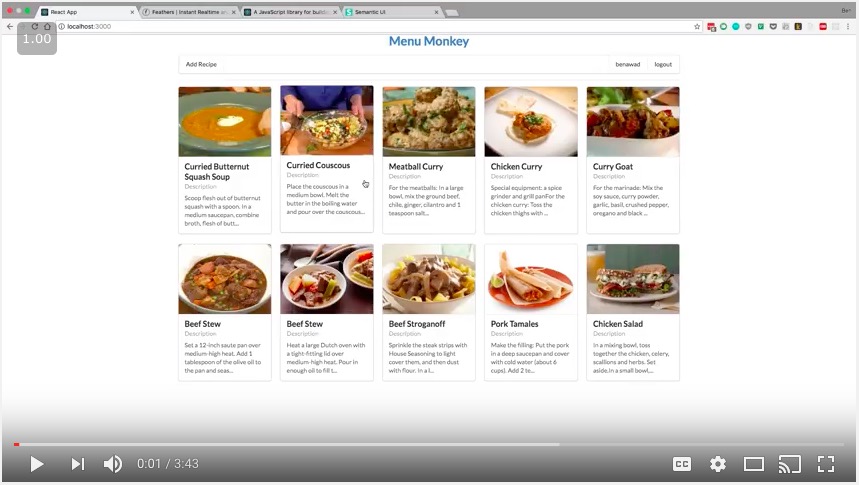
Task: Open the Chicken Salad title
Action: (x=617, y=324)
